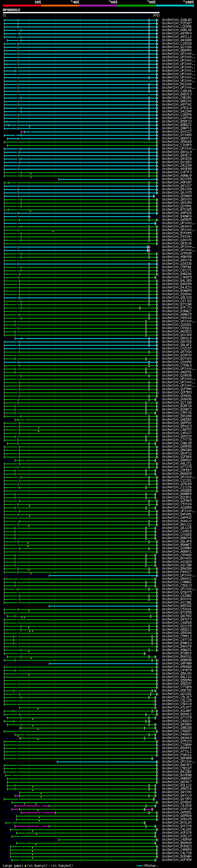The height and width of the screenshot is (868, 197).
Task: Open hit UniRef100_C1E856
Action: 176,26
